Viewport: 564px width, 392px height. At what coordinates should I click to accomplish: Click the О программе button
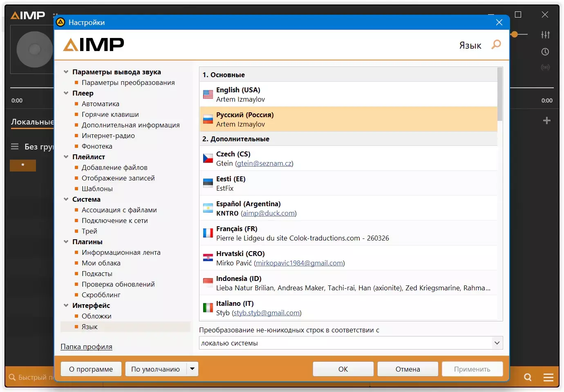point(91,369)
